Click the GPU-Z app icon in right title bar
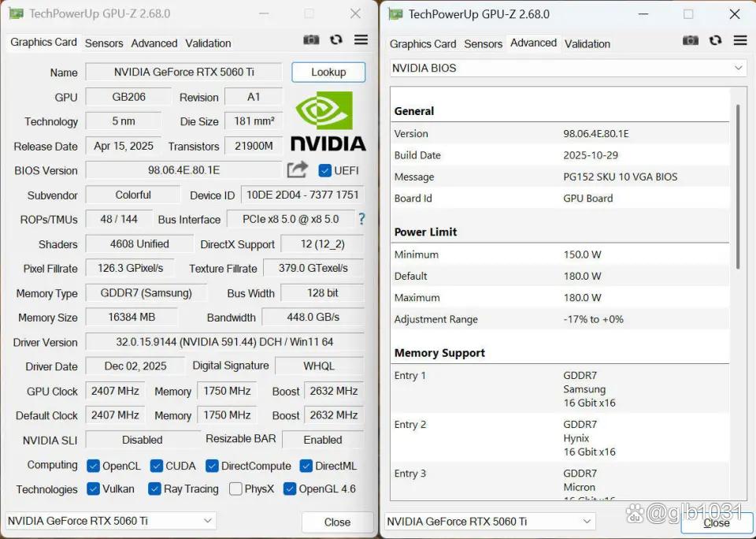This screenshot has width=756, height=539. [395, 14]
